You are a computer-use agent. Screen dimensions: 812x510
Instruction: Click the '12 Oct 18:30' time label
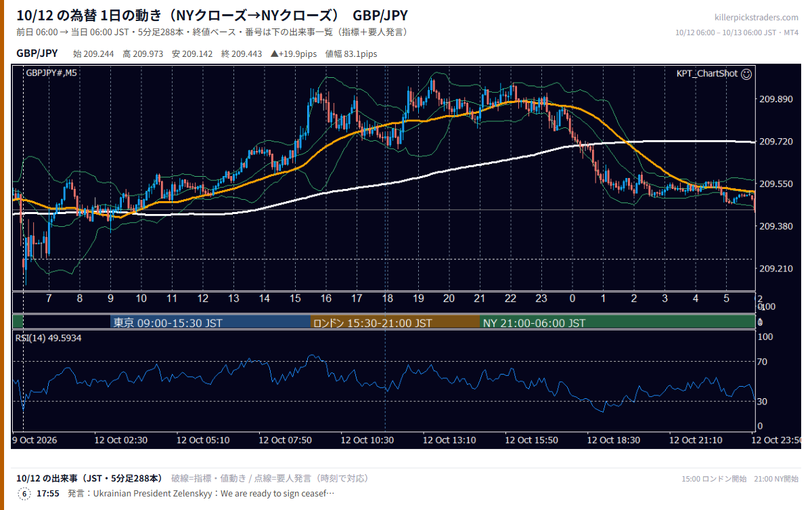pos(614,440)
